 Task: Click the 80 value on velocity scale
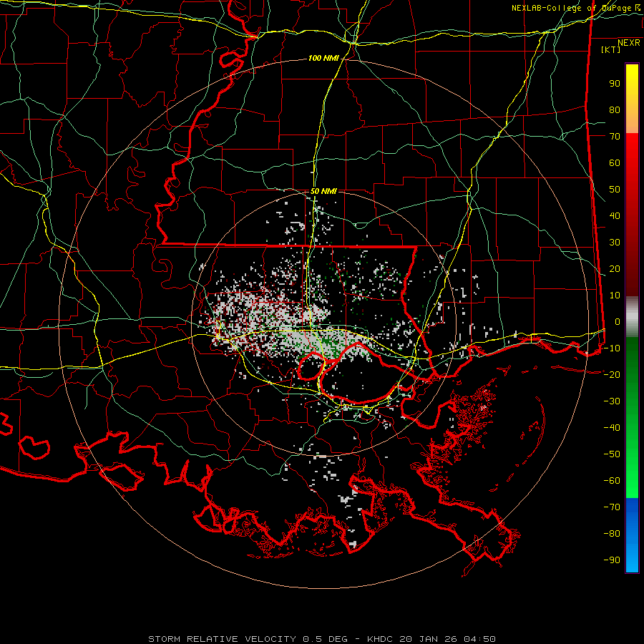(x=615, y=110)
